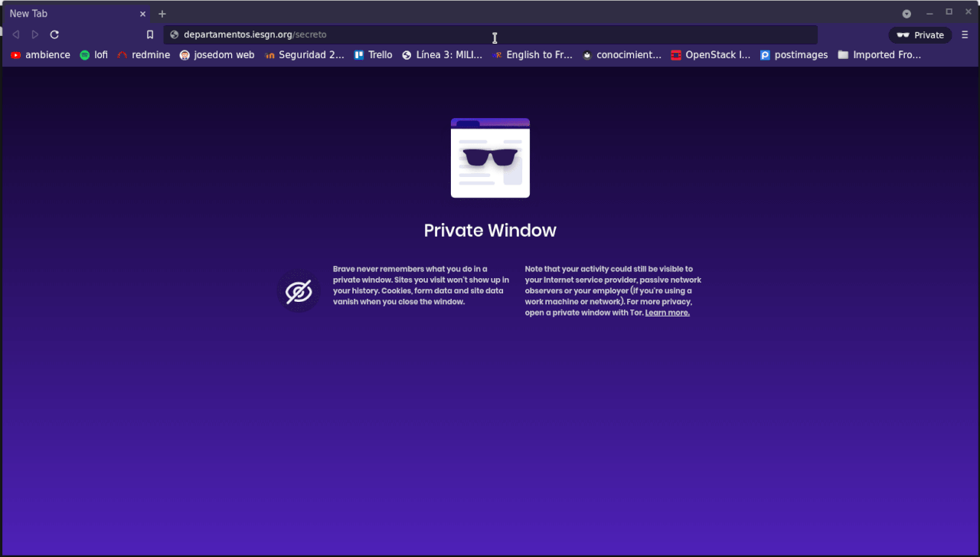Image resolution: width=980 pixels, height=557 pixels.
Task: Click the bookmark this page icon
Action: coord(150,34)
